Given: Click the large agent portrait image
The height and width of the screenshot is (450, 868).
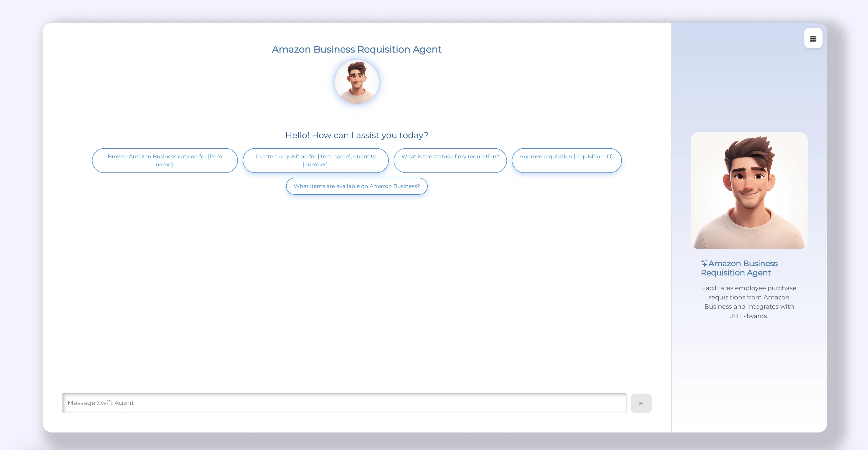Looking at the screenshot, I should point(749,190).
